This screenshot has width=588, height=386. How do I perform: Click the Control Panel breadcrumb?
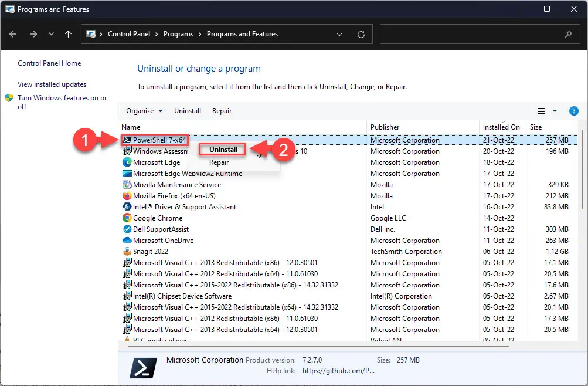128,34
